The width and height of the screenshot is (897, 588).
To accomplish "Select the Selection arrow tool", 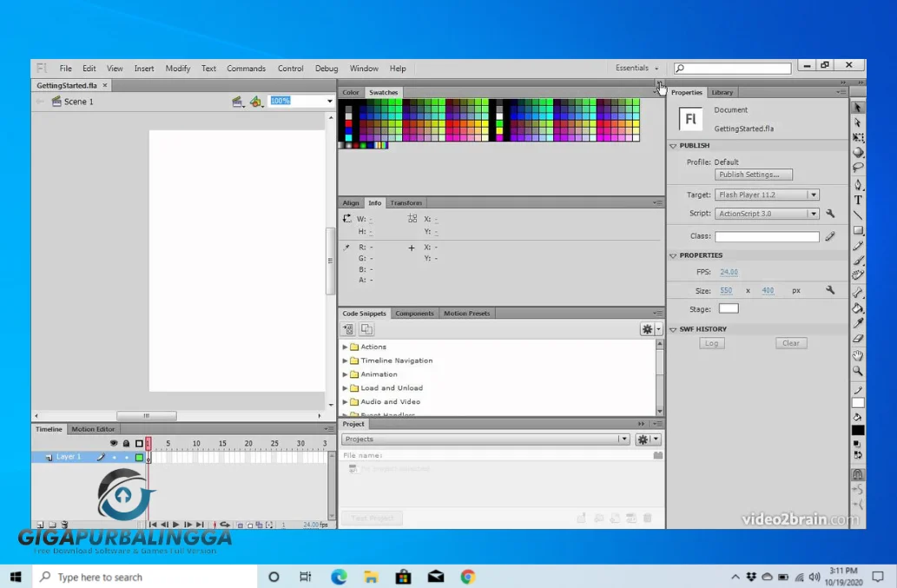I will point(858,108).
